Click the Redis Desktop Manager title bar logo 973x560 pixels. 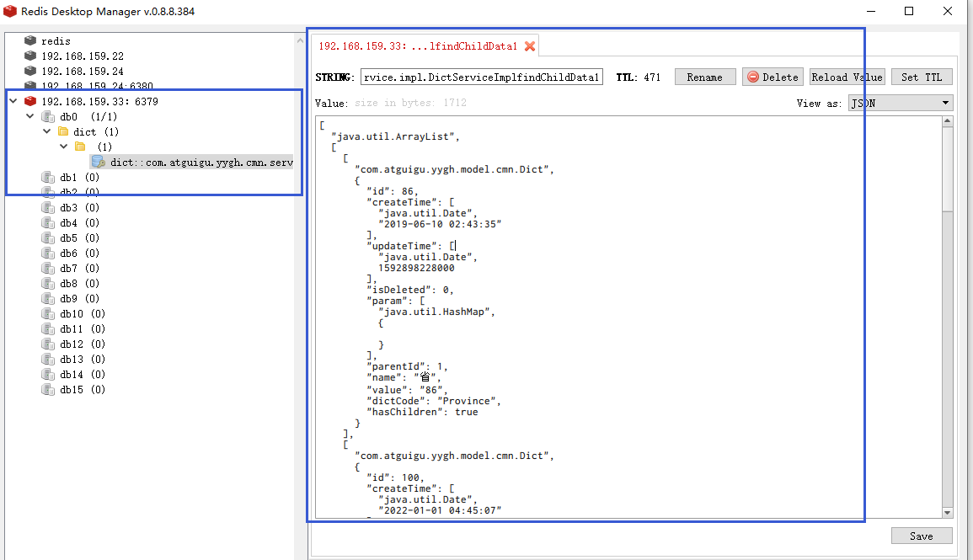[10, 11]
